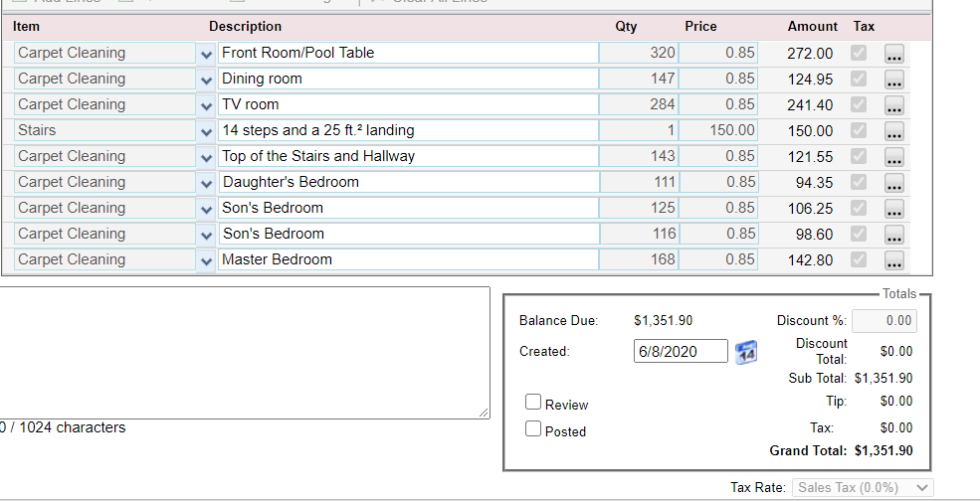Expand item dropdown on Master Bedroom row

tap(206, 259)
